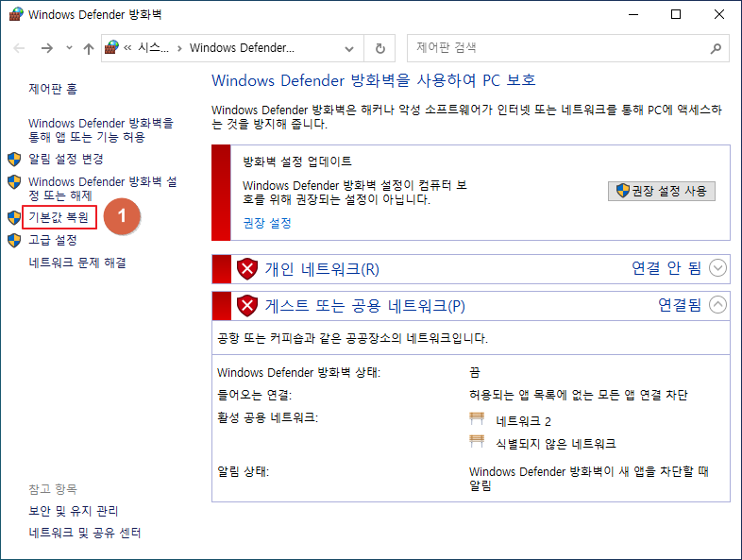
Task: Maximize the Windows Defender 방화벽 window
Action: pos(676,14)
